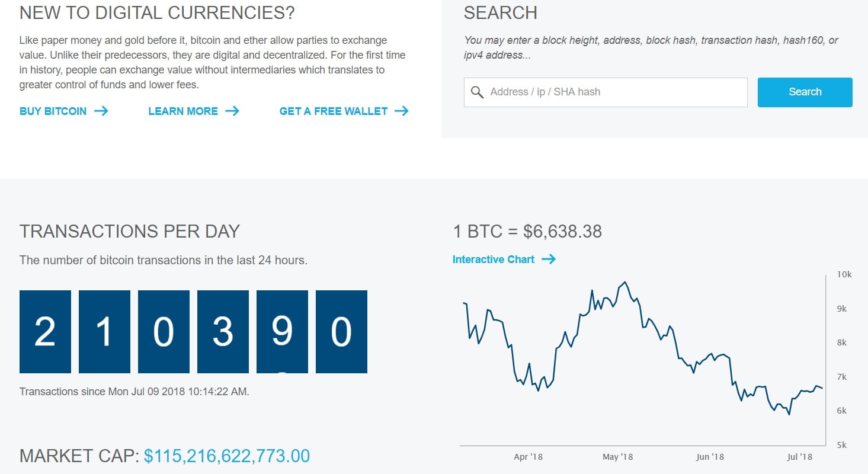Click the arrow icon beside Buy Bitcoin
The image size is (868, 474).
pos(101,111)
